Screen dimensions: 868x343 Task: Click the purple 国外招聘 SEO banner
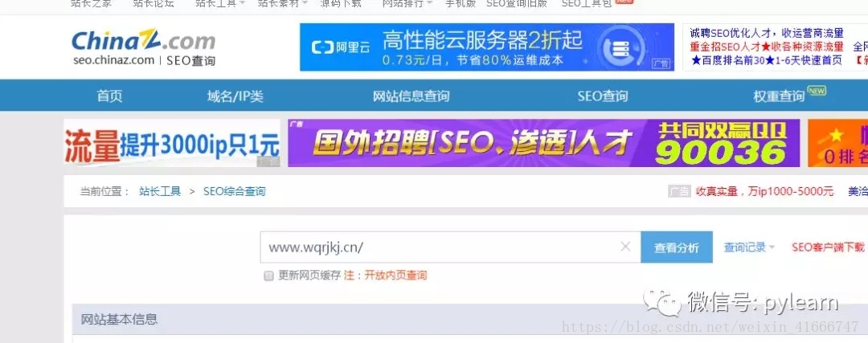coord(543,143)
